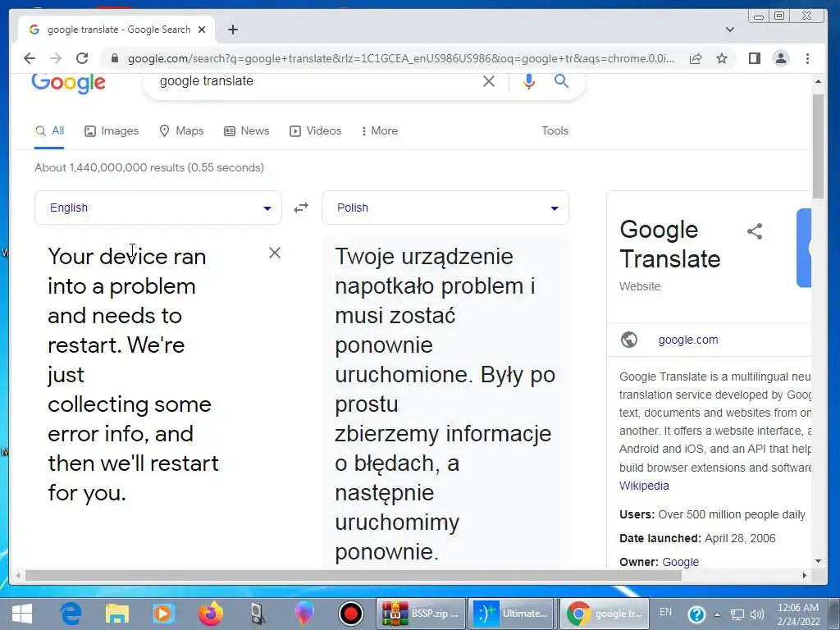Click the horizontal scrollbar thumb
The width and height of the screenshot is (840, 630).
353,575
